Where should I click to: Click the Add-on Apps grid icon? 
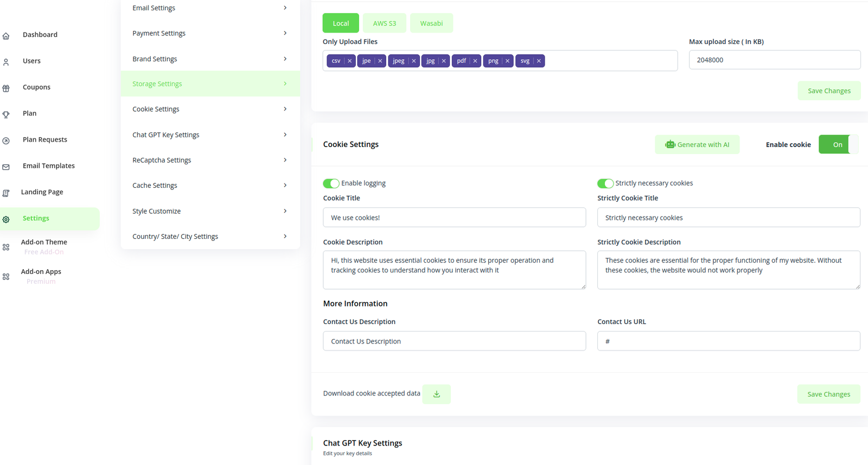coord(6,277)
